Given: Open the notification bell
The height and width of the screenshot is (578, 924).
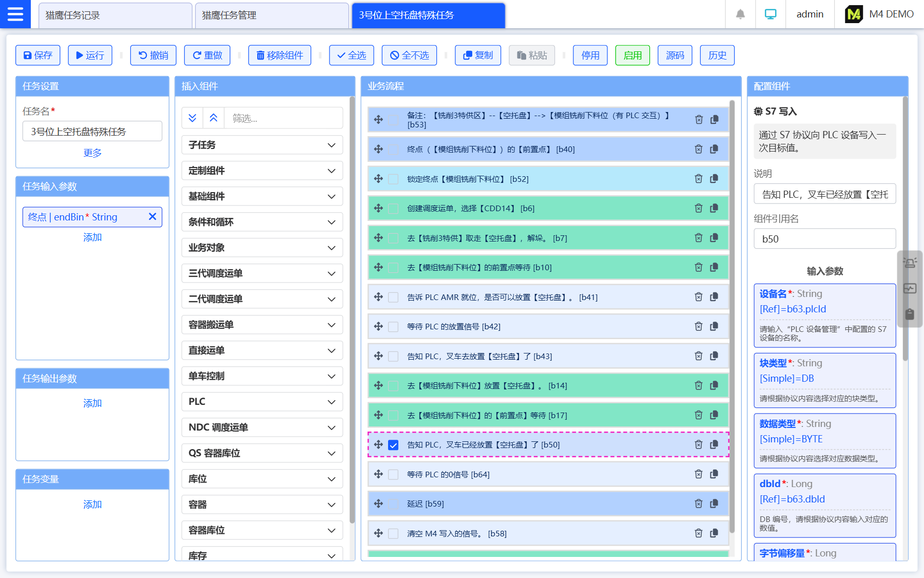Looking at the screenshot, I should coord(740,14).
